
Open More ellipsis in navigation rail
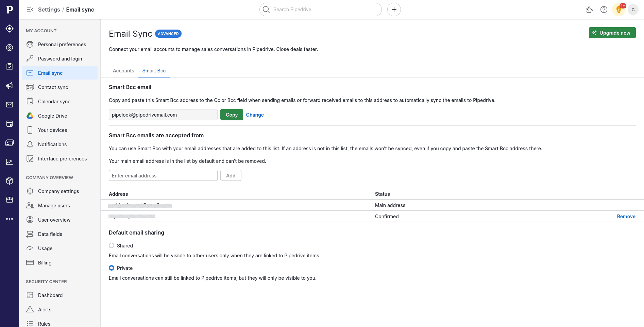10,219
